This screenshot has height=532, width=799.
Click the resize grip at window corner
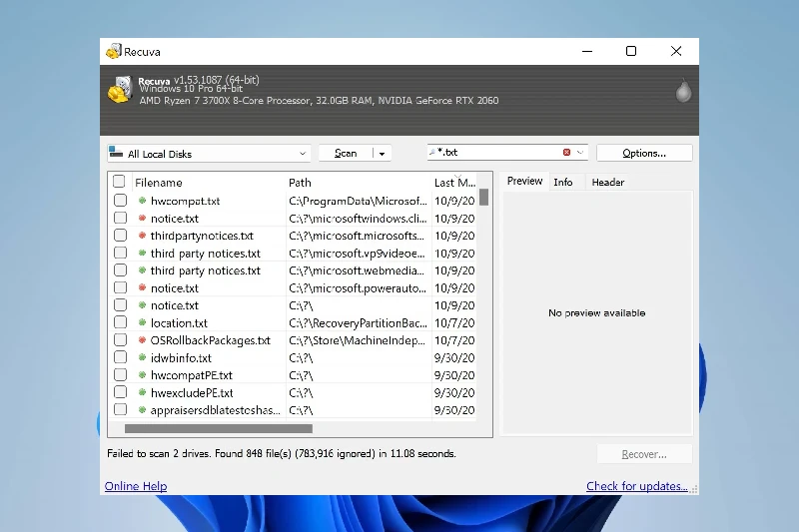point(693,490)
